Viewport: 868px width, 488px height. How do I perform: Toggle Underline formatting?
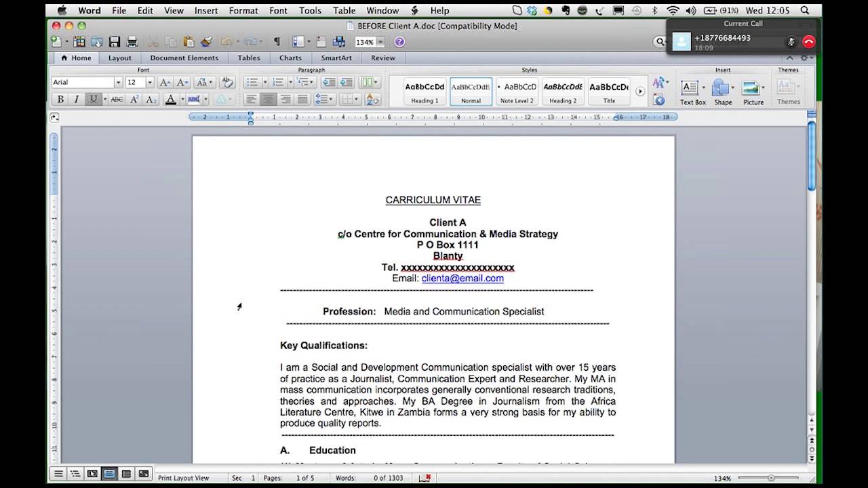93,100
